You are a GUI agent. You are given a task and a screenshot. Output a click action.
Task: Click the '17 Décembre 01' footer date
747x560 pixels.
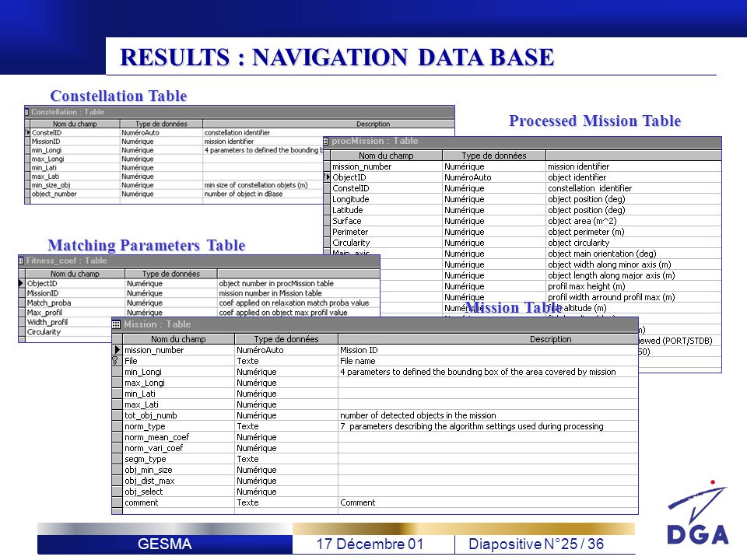click(x=370, y=544)
